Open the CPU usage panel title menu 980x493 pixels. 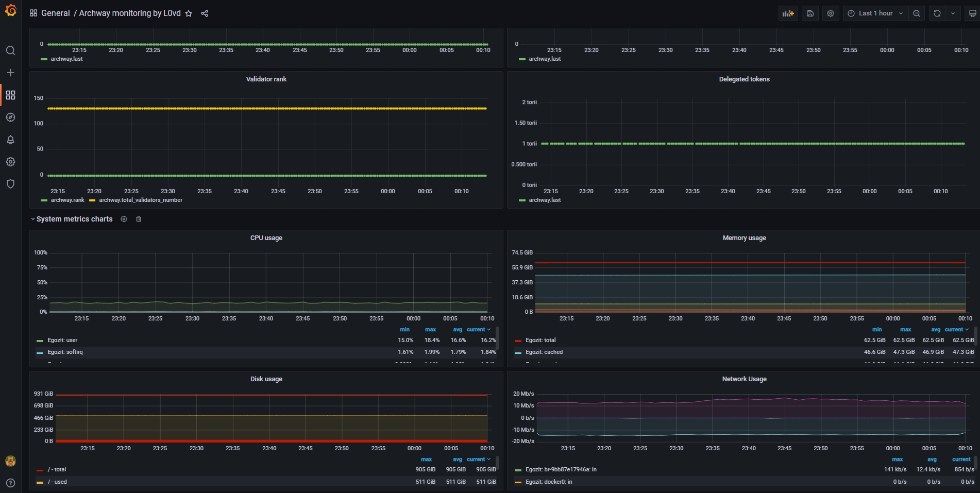(x=266, y=238)
